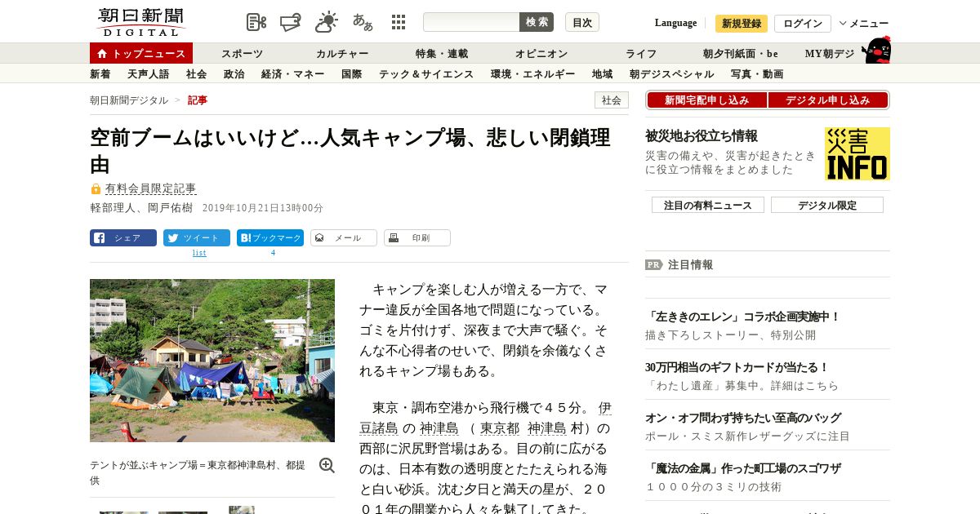This screenshot has height=514, width=980.
Task: Share article on Facebook
Action: coord(123,238)
